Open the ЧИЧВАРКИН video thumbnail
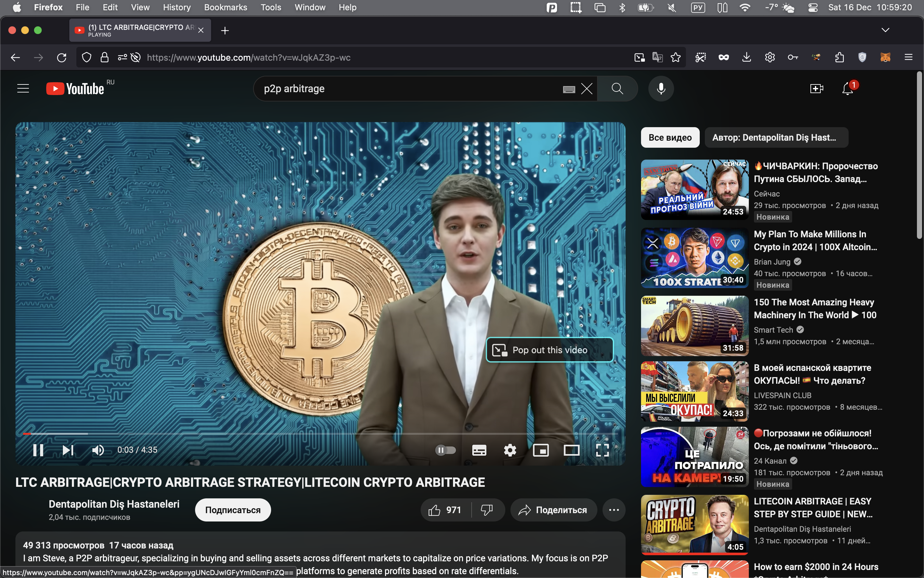This screenshot has height=578, width=924. tap(695, 189)
